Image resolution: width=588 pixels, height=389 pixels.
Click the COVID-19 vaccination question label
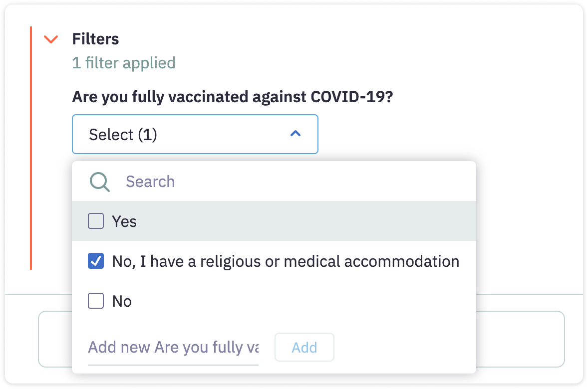click(x=233, y=96)
